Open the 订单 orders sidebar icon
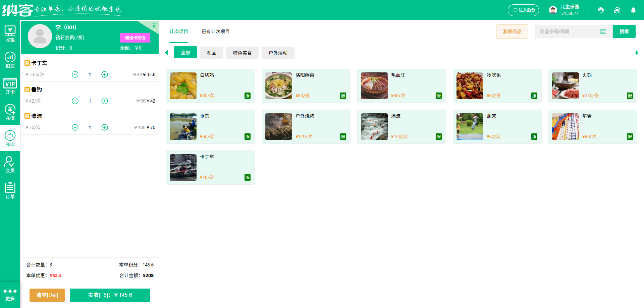 click(10, 191)
